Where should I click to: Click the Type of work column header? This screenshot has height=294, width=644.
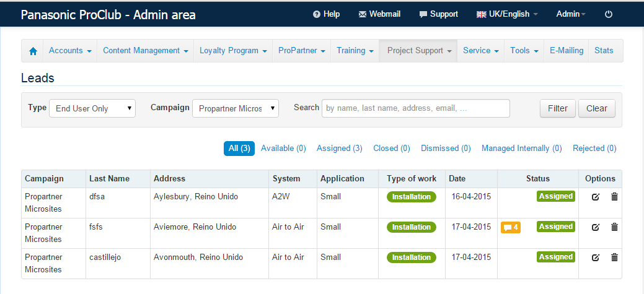(x=412, y=179)
